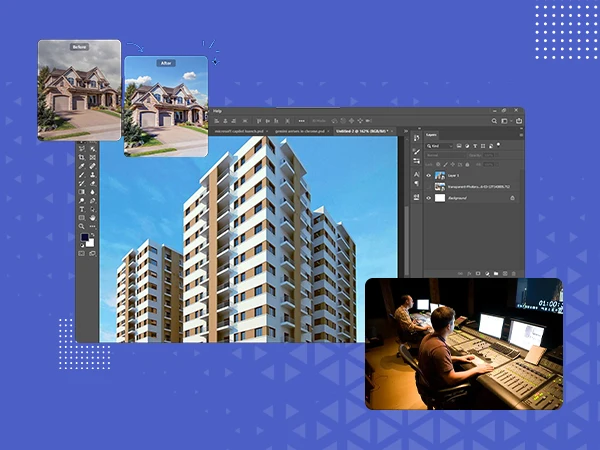The width and height of the screenshot is (600, 450).
Task: Open more align options three dots
Action: coord(302,121)
